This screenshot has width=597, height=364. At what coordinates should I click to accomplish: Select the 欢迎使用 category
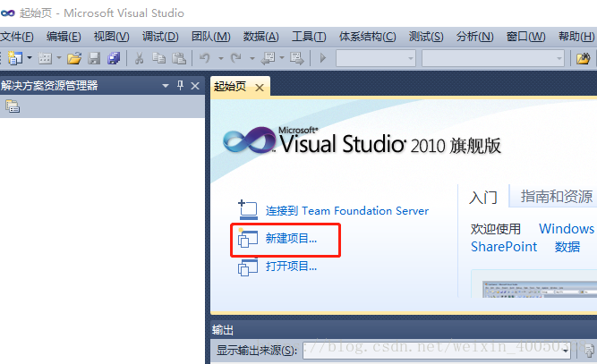(x=495, y=229)
